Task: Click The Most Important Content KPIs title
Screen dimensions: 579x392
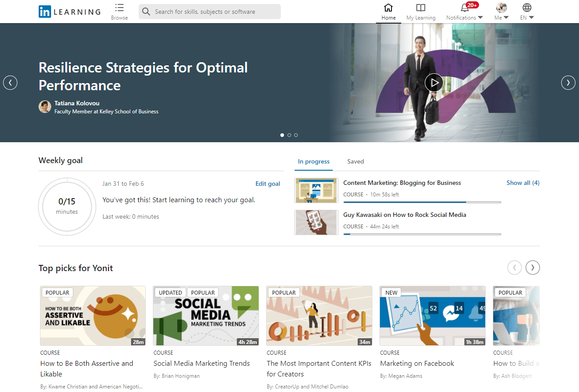Action: (x=319, y=368)
